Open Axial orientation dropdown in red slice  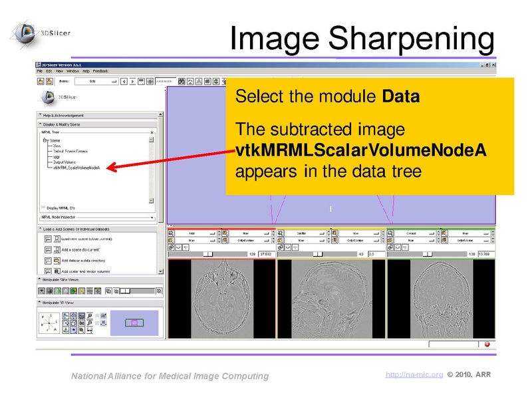point(196,233)
